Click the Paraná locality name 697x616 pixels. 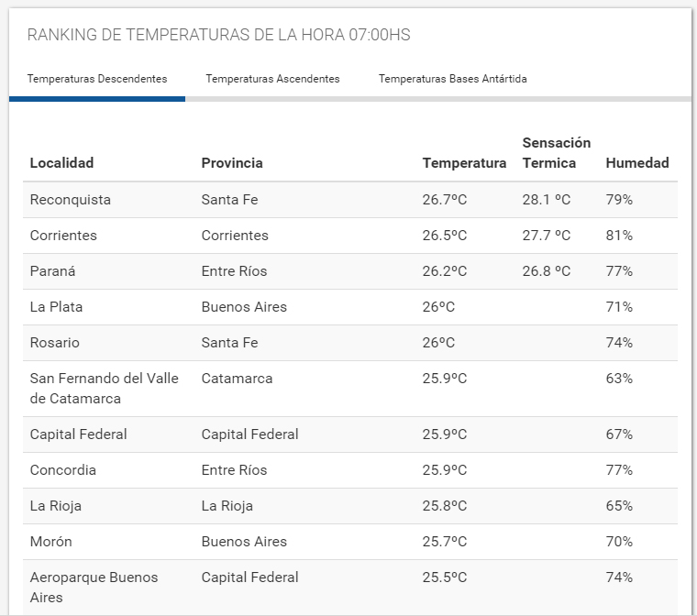53,271
